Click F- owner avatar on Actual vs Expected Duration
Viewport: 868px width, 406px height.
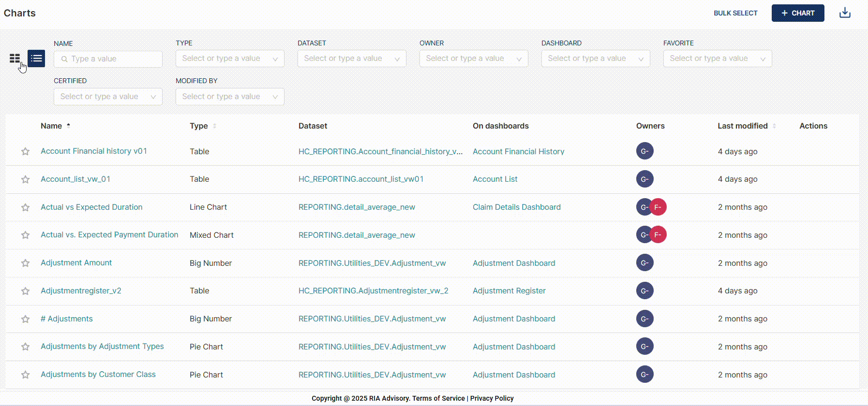658,207
